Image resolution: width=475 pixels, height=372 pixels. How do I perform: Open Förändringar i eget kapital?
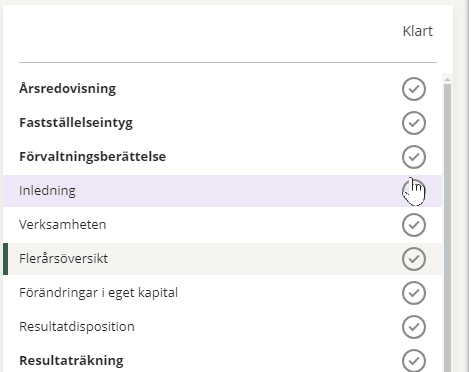point(98,293)
